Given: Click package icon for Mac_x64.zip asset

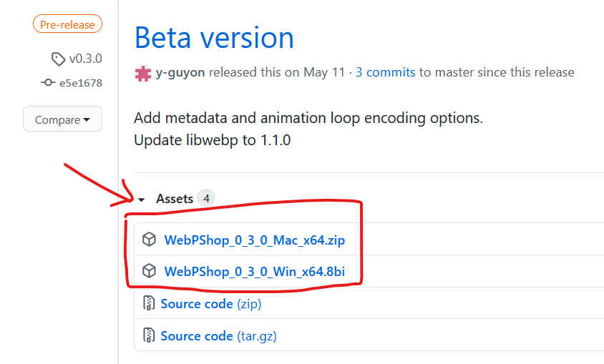Looking at the screenshot, I should coord(149,240).
